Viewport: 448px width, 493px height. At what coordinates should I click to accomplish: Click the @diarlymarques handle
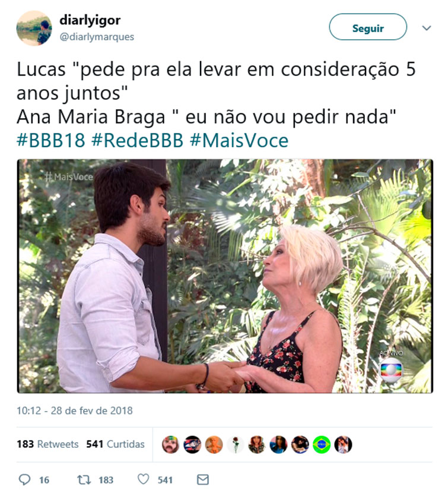(97, 37)
